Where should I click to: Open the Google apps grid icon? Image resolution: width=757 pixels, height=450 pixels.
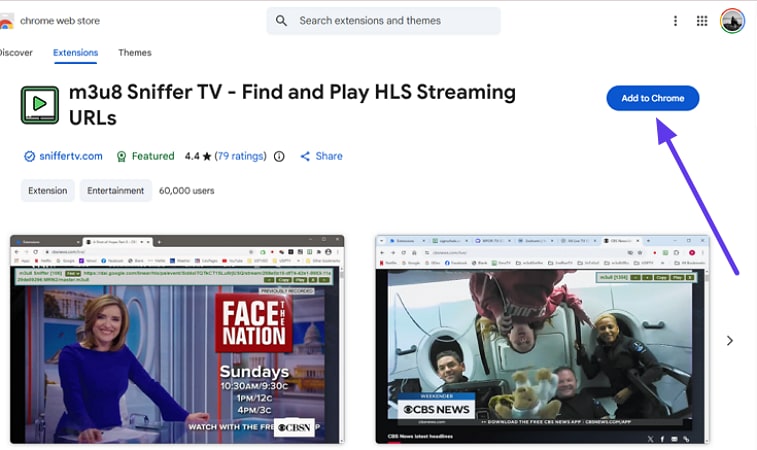[701, 21]
